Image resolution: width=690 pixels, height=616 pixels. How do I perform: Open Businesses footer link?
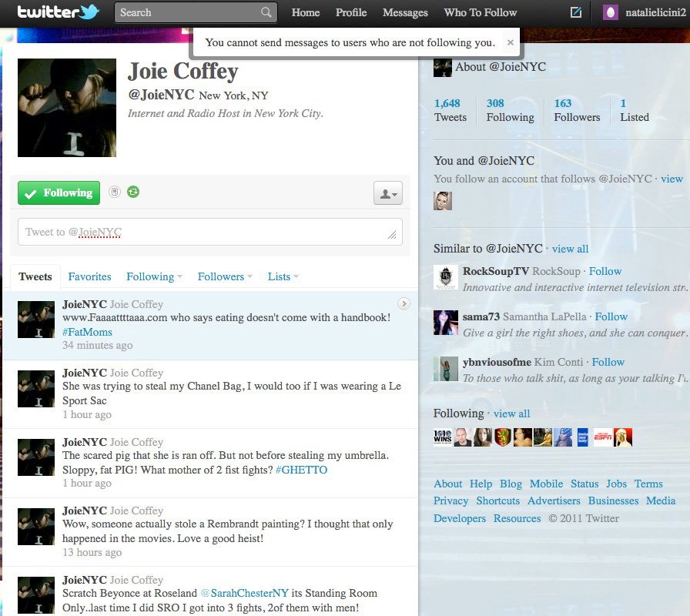click(613, 500)
